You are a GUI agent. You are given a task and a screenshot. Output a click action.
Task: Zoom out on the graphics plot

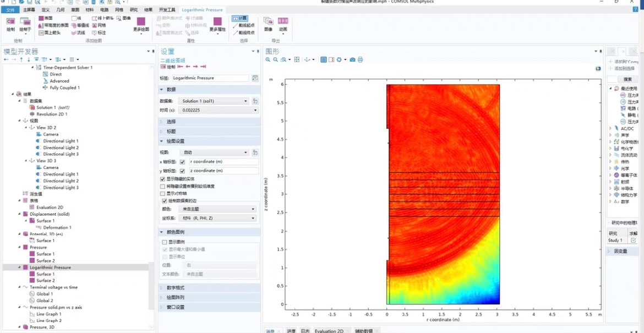[276, 59]
